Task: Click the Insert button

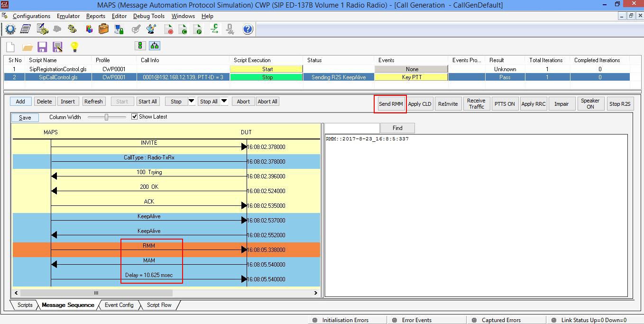Action: 68,102
